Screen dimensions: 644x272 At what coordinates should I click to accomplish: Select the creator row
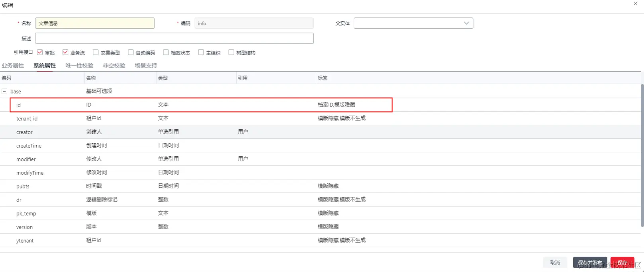pyautogui.click(x=320, y=132)
